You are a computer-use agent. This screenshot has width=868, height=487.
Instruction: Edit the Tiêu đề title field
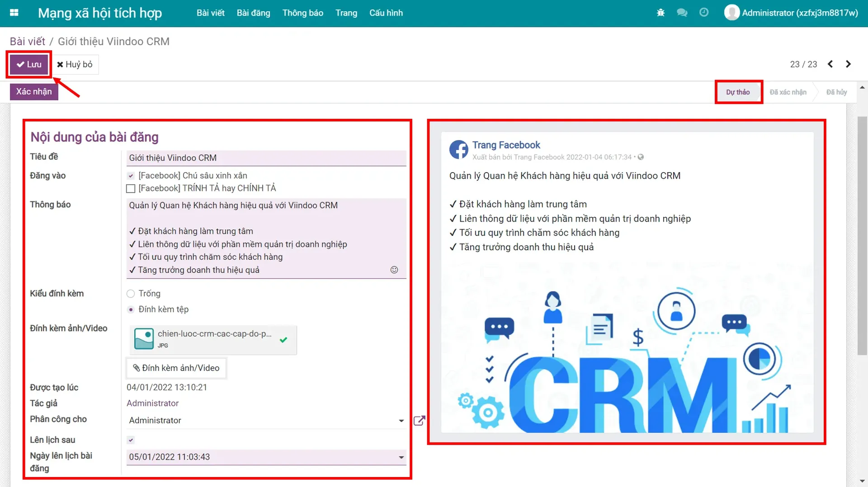click(x=266, y=158)
